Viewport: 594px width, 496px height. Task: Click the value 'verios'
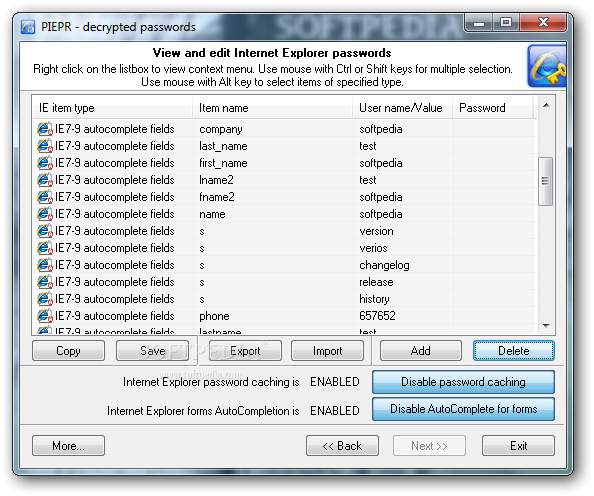tap(373, 248)
